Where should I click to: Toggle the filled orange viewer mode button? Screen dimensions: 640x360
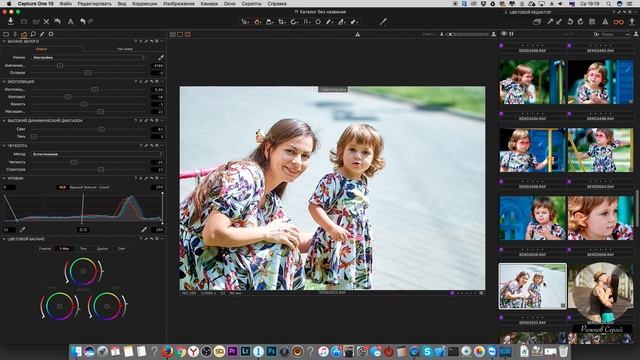[x=188, y=35]
